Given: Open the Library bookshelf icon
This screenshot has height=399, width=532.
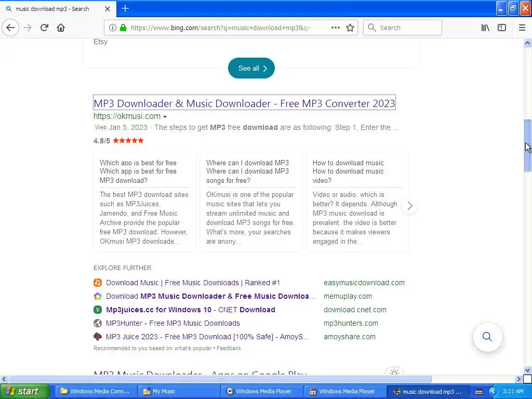Looking at the screenshot, I should point(485,28).
